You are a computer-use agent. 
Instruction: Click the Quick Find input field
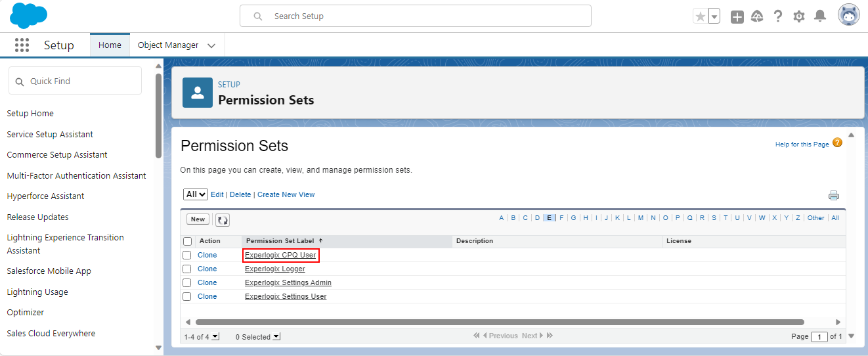pyautogui.click(x=75, y=81)
